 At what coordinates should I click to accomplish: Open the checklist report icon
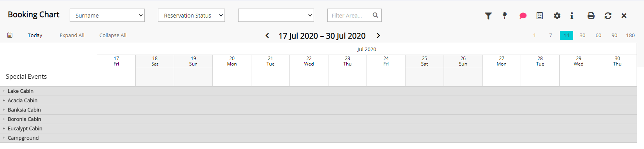[x=540, y=16]
